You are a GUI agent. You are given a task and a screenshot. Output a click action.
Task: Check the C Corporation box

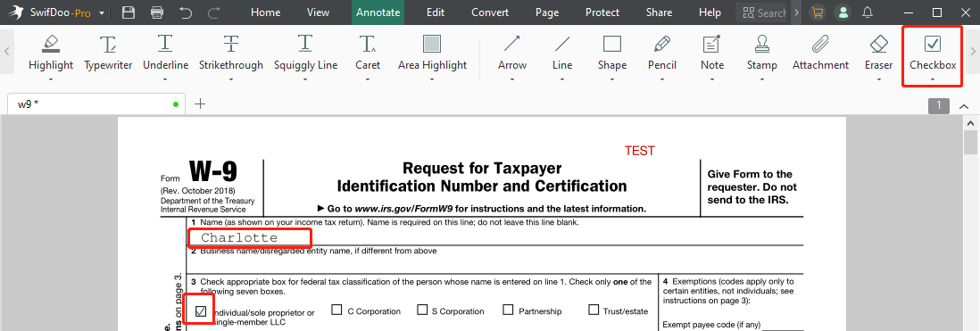336,310
